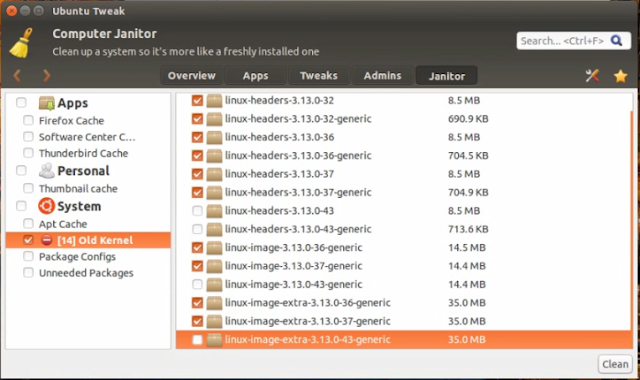Uncheck linux-image-3.13.0-37-generic checkbox

pos(197,266)
